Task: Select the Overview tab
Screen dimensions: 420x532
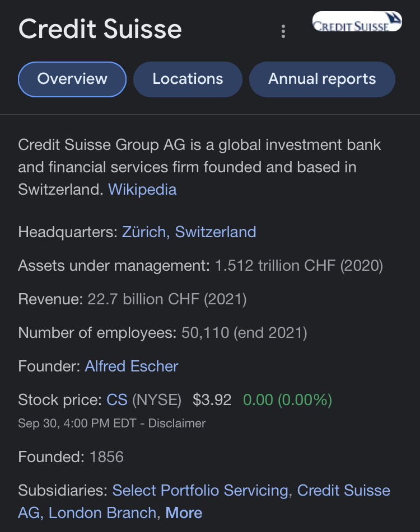Action: [72, 79]
